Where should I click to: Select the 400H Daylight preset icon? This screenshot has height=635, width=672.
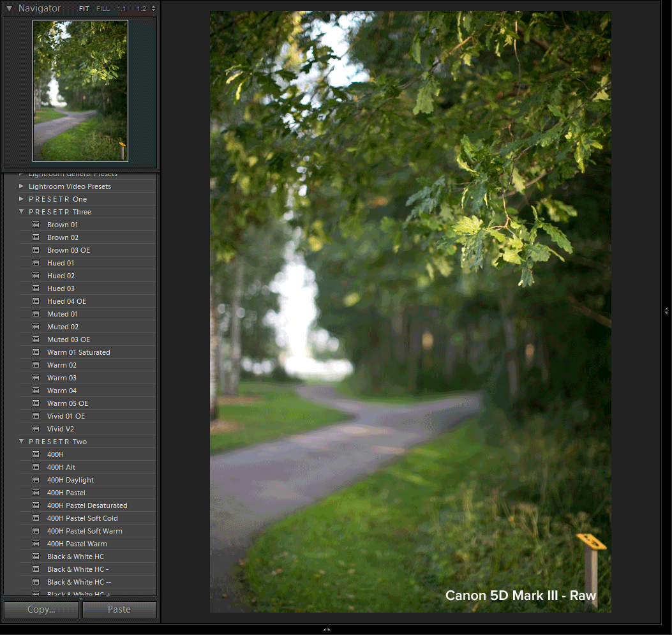click(x=37, y=479)
